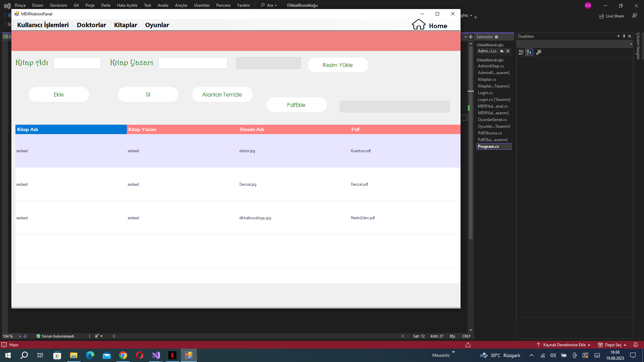Open File Explorer from taskbar
644x362 pixels.
(x=73, y=355)
